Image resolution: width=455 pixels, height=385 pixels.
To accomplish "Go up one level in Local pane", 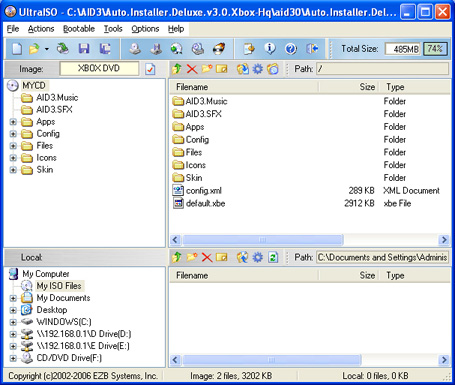I will click(177, 257).
